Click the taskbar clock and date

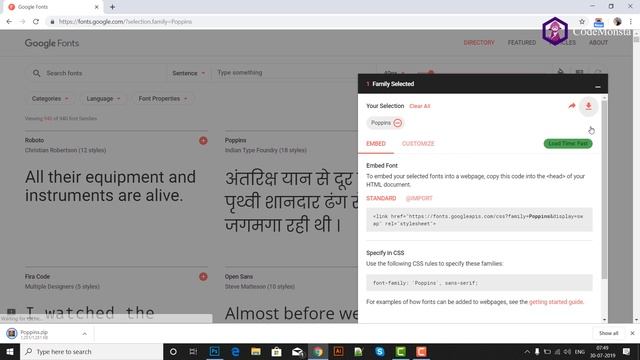pos(602,351)
